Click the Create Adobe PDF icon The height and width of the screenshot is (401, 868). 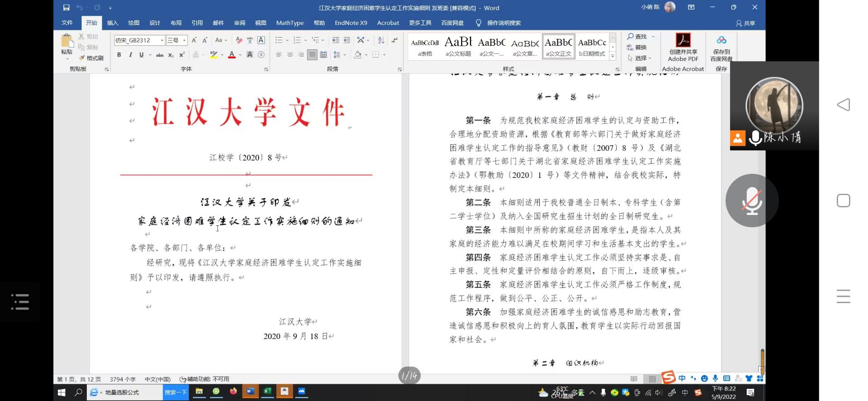(x=683, y=47)
